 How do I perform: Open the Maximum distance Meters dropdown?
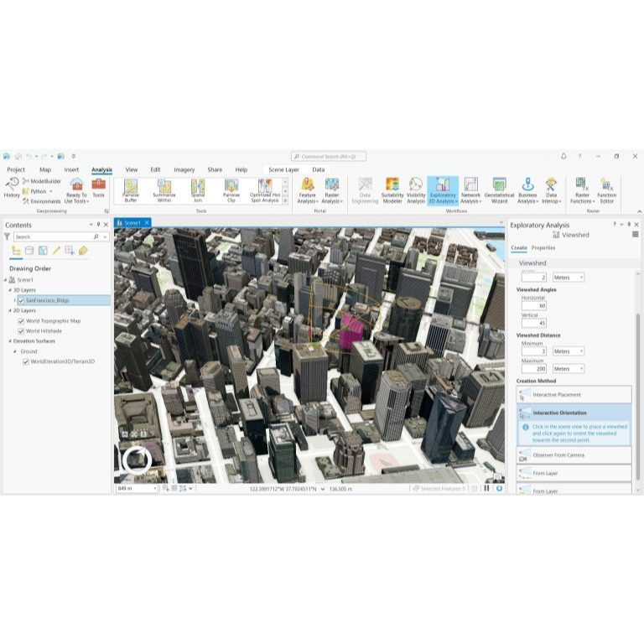click(568, 369)
